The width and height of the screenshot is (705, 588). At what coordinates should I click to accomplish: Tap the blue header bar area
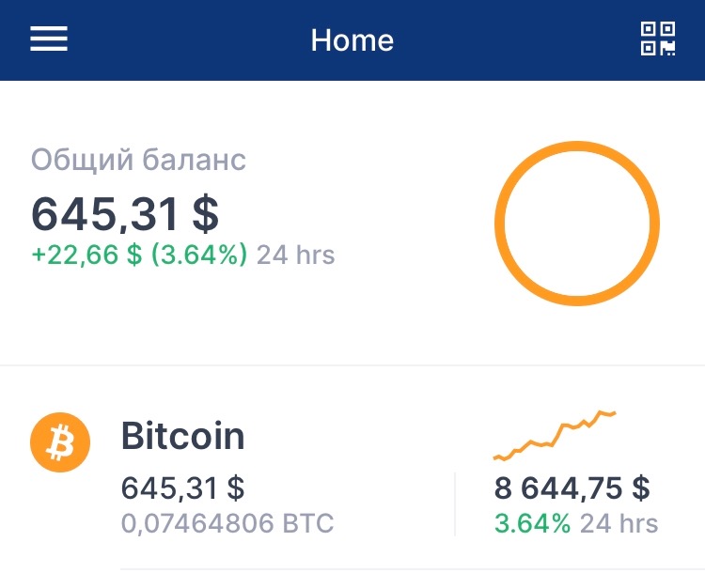[352, 40]
